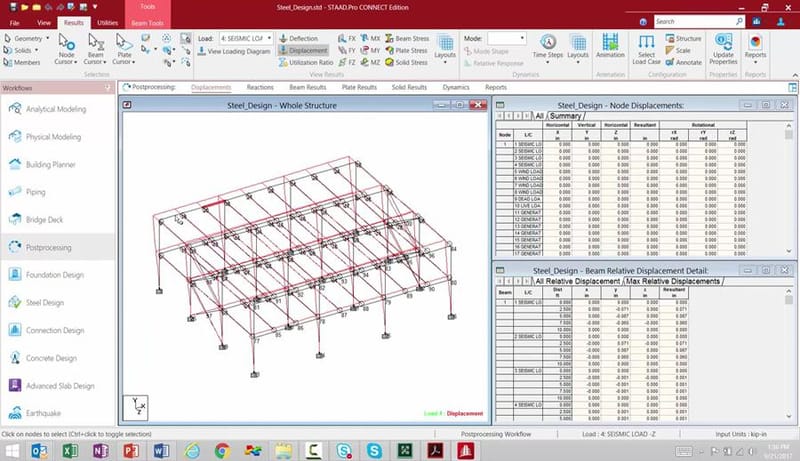Display FY shear force diagram
Viewport: 800px width, 461px height.
(x=347, y=50)
